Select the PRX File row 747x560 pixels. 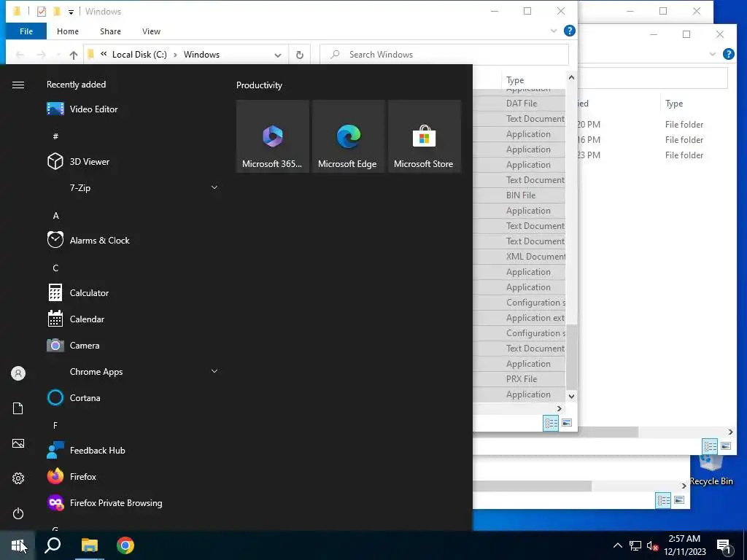(519, 379)
